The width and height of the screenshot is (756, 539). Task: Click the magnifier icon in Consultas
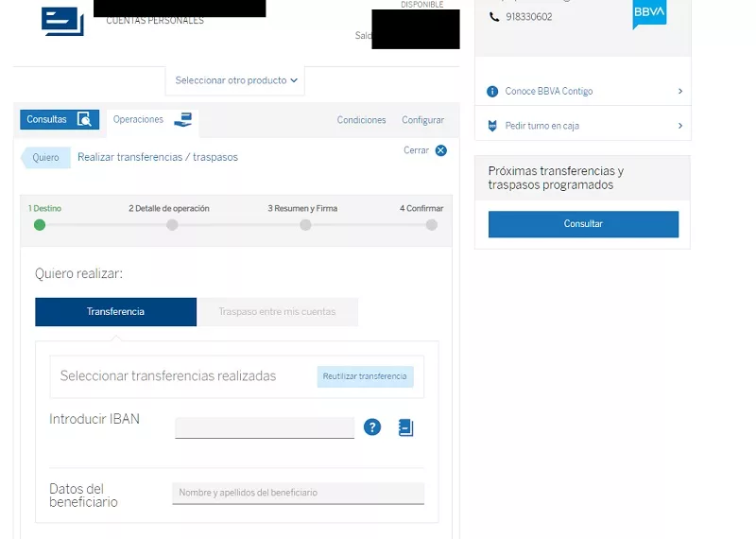84,119
